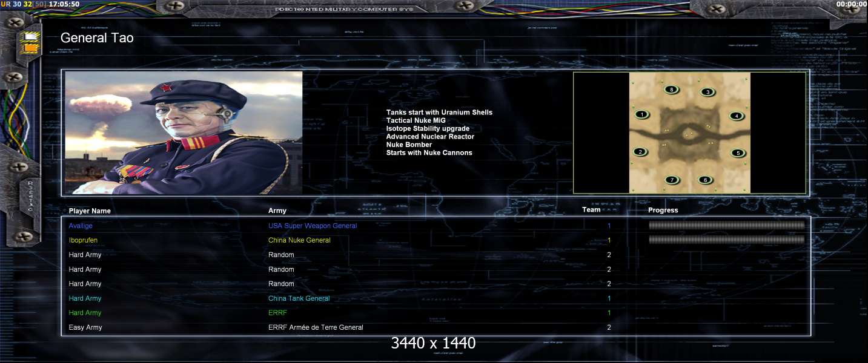
Task: Select start position 7 on the map
Action: tap(671, 180)
